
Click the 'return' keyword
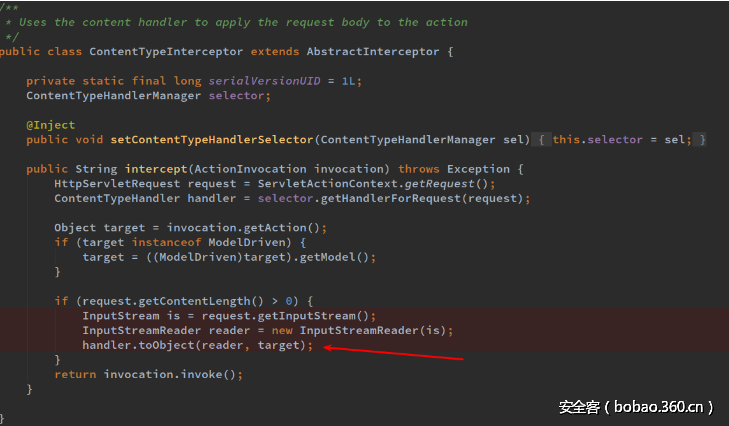[x=75, y=374]
